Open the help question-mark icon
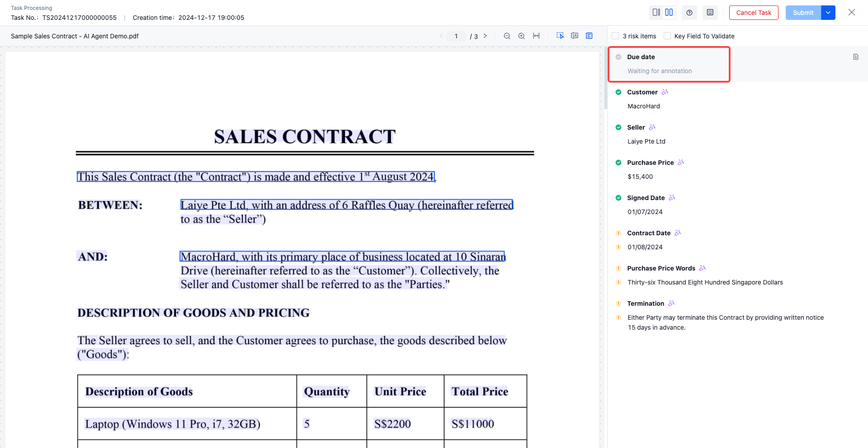The height and width of the screenshot is (448, 868). coord(689,13)
